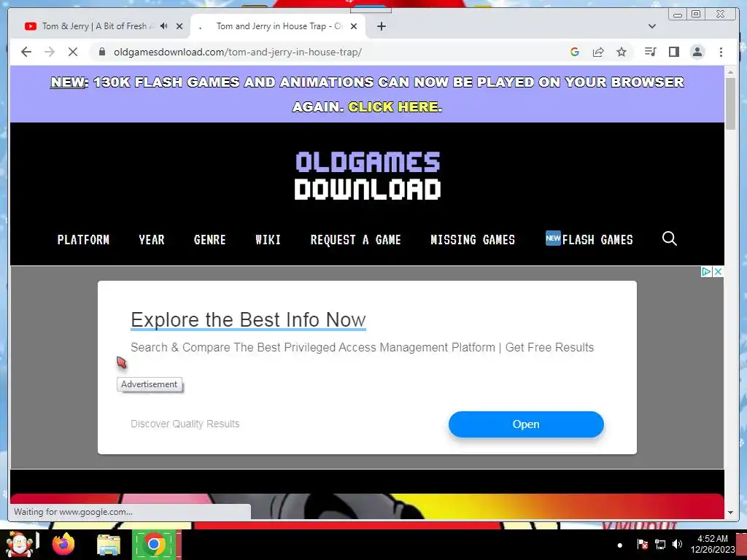747x560 pixels.
Task: Close the Tom and Jerry in House Trap tab
Action: [354, 26]
